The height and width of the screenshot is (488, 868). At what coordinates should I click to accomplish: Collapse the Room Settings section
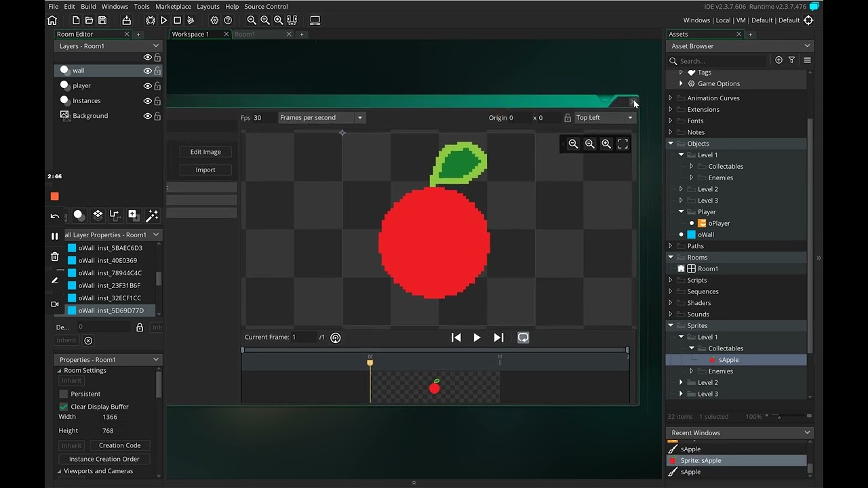click(59, 371)
